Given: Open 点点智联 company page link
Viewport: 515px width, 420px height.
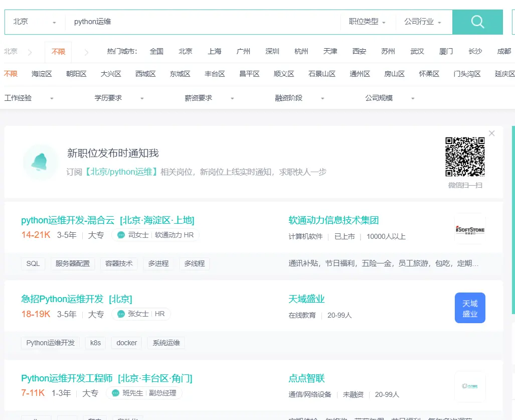Looking at the screenshot, I should [306, 378].
